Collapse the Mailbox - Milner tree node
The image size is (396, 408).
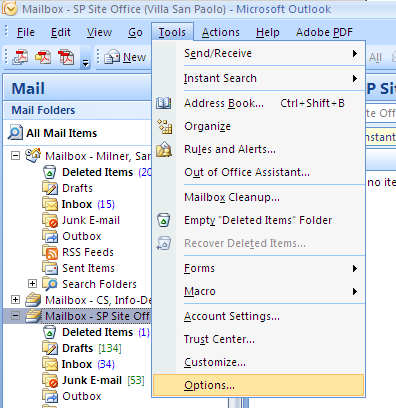click(x=15, y=156)
